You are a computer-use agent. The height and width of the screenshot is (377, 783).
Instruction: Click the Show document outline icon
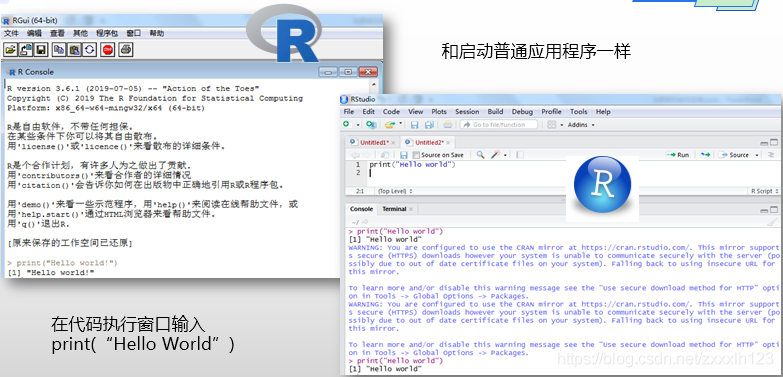771,155
